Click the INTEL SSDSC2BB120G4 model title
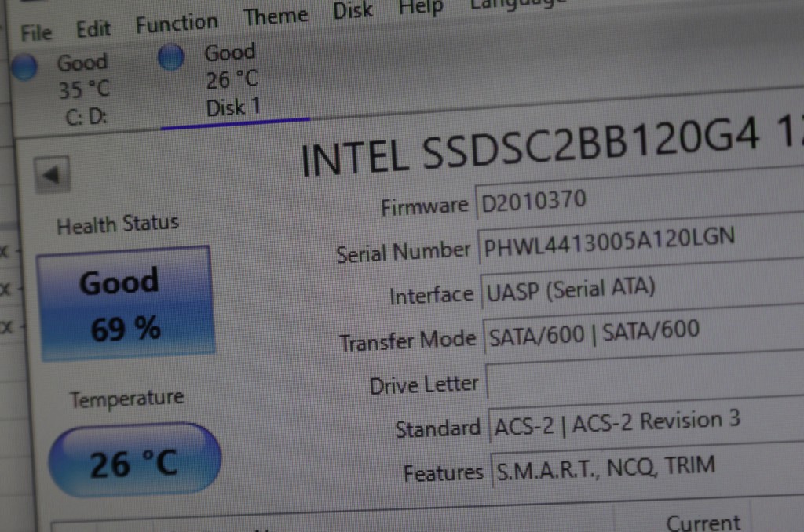 pos(552,147)
